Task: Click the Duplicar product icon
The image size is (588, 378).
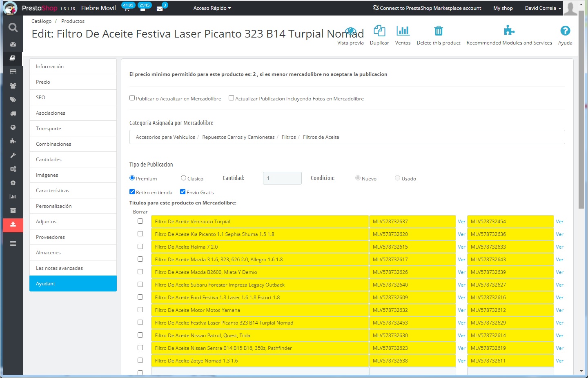Action: pyautogui.click(x=379, y=31)
